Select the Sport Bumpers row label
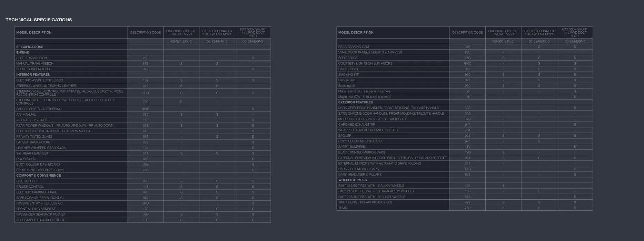Image resolution: width=644 pixels, height=241 pixels. tap(351, 147)
